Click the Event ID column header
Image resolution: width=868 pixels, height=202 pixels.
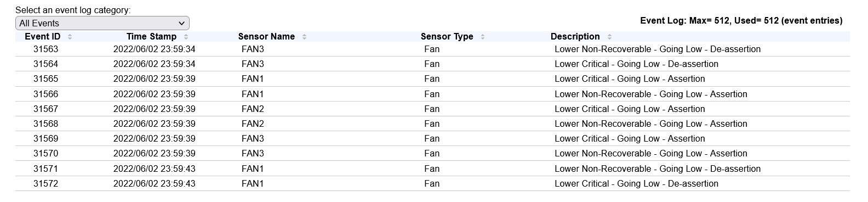tap(43, 37)
